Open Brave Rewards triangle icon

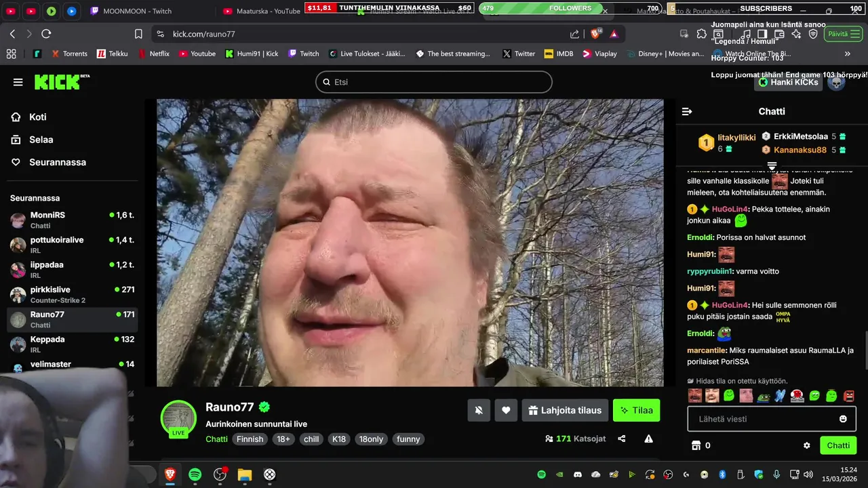(x=614, y=34)
